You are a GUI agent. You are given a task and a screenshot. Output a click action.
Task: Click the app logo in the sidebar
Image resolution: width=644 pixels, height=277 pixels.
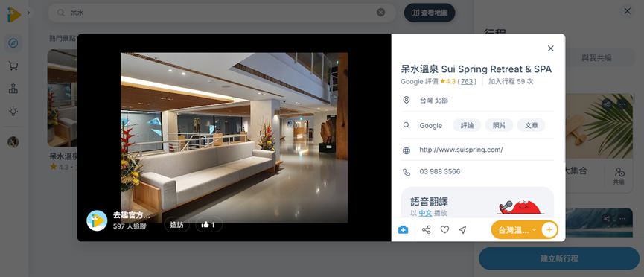point(13,15)
